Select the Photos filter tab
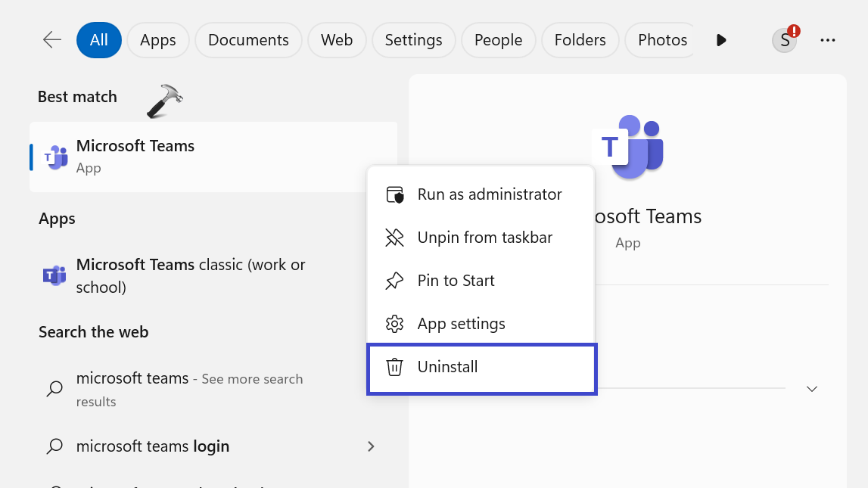Image resolution: width=868 pixels, height=488 pixels. pyautogui.click(x=661, y=40)
